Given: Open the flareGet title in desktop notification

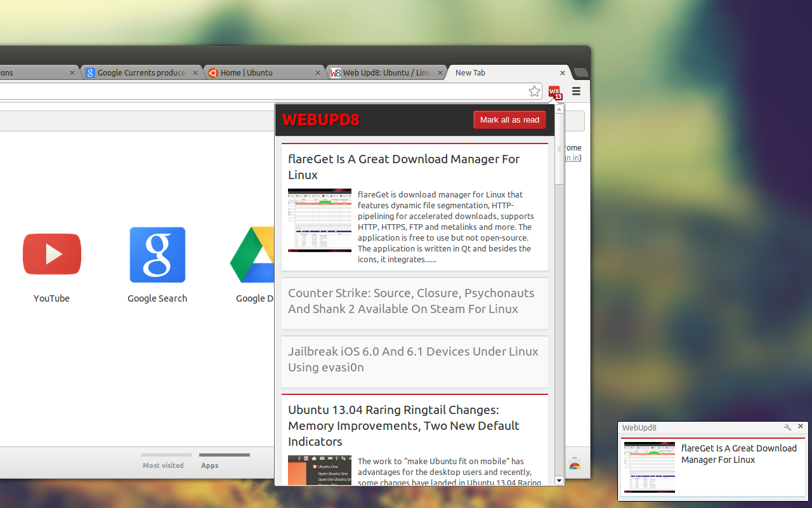Looking at the screenshot, I should (x=739, y=454).
